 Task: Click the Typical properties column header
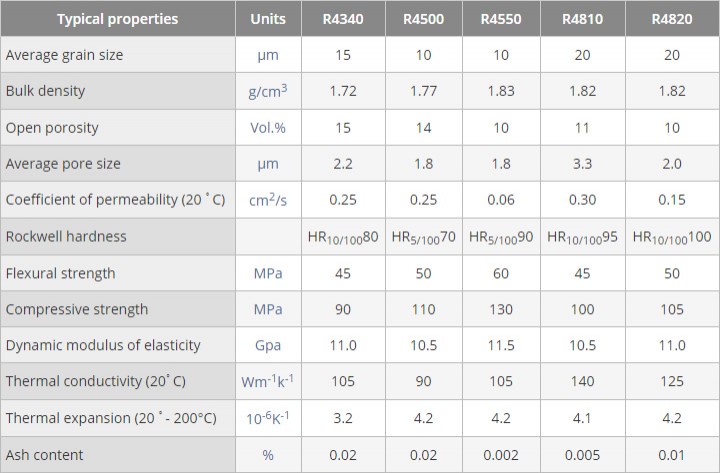pos(118,19)
